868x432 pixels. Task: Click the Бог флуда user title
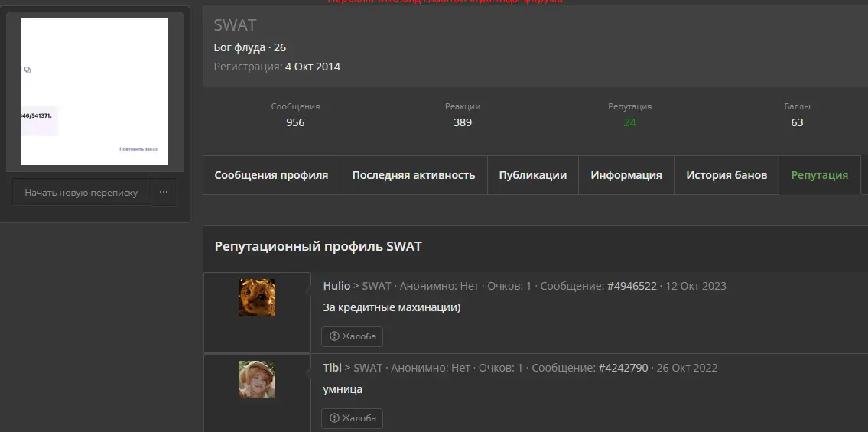(239, 47)
